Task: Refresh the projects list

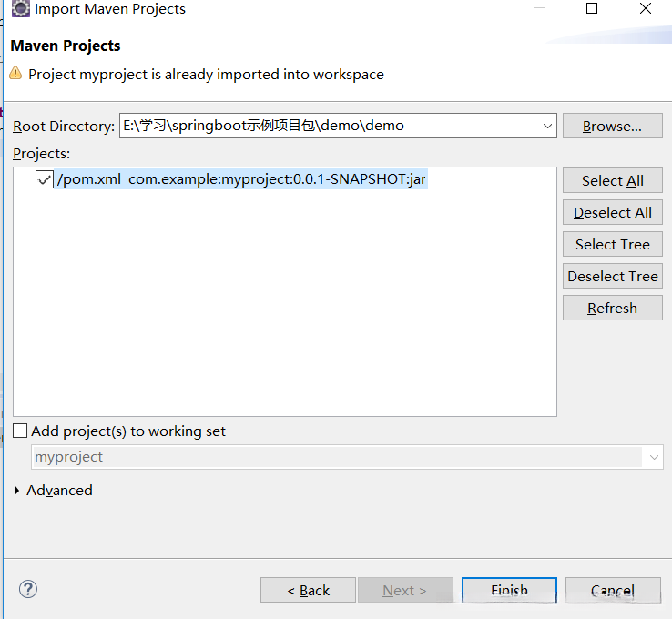Action: [612, 308]
